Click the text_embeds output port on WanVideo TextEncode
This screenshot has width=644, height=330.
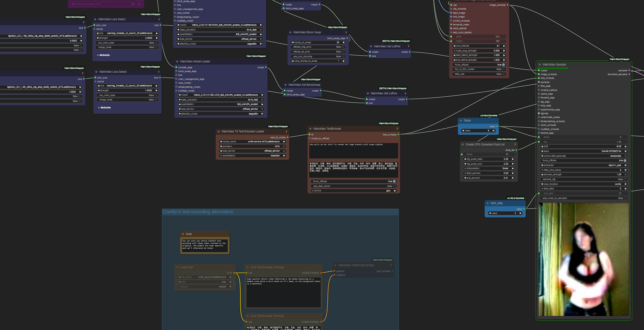[398, 134]
